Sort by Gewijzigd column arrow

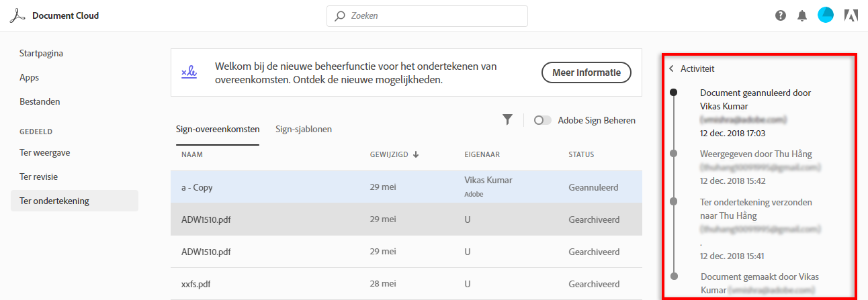coord(416,154)
